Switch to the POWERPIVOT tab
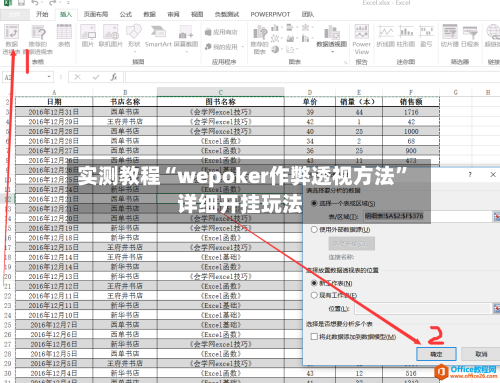Viewport: 500px width, 383px height. [270, 14]
